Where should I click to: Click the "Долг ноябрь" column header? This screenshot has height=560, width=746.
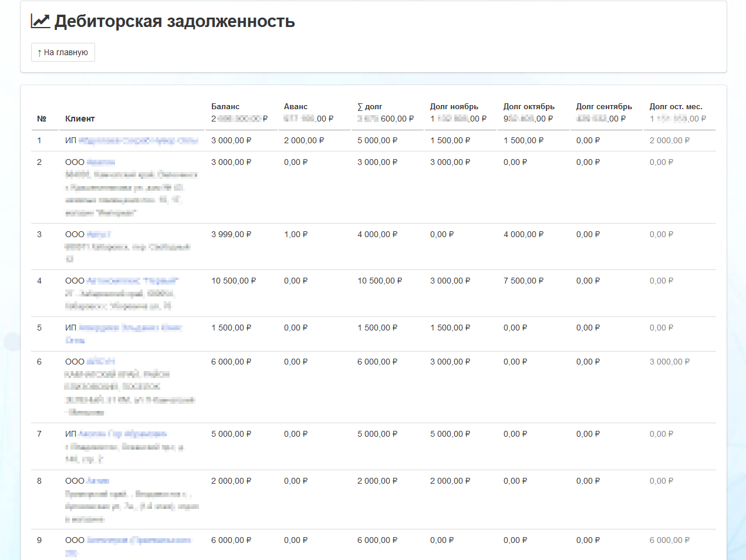coord(454,107)
